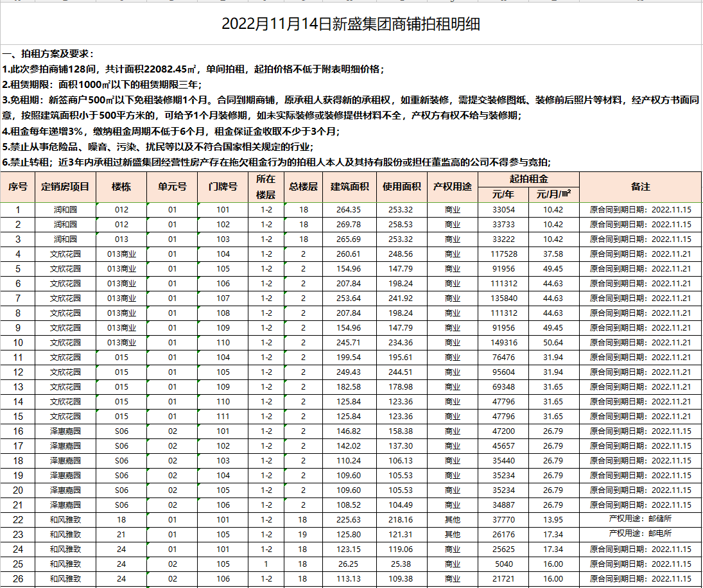Click the text line starting 一、拍租方案及要求
This screenshot has width=703, height=588.
pyautogui.click(x=49, y=54)
